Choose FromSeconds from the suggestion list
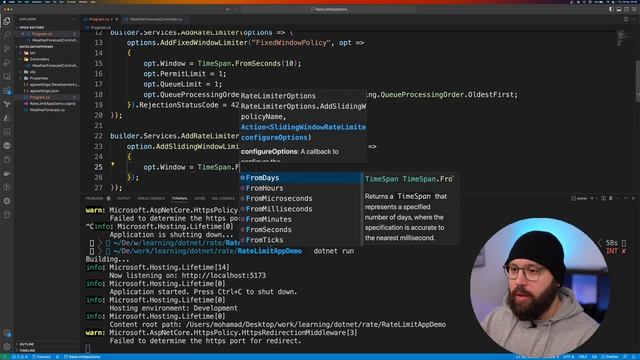The height and width of the screenshot is (360, 640). click(300, 229)
